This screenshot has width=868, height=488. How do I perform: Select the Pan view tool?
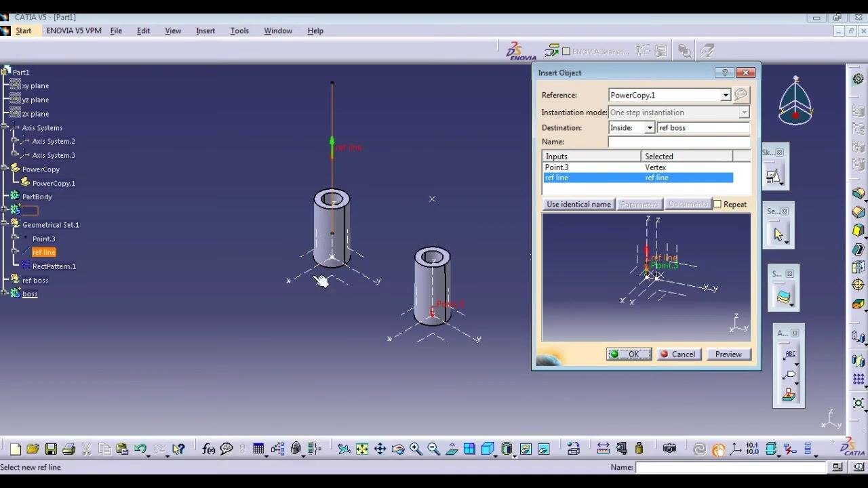[x=380, y=449]
